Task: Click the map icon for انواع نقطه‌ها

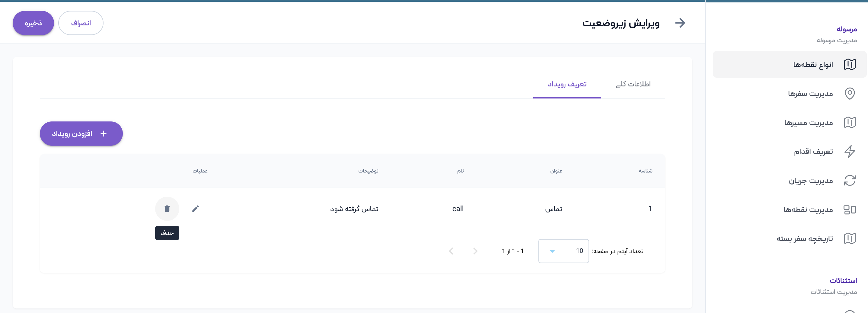Action: coord(850,64)
